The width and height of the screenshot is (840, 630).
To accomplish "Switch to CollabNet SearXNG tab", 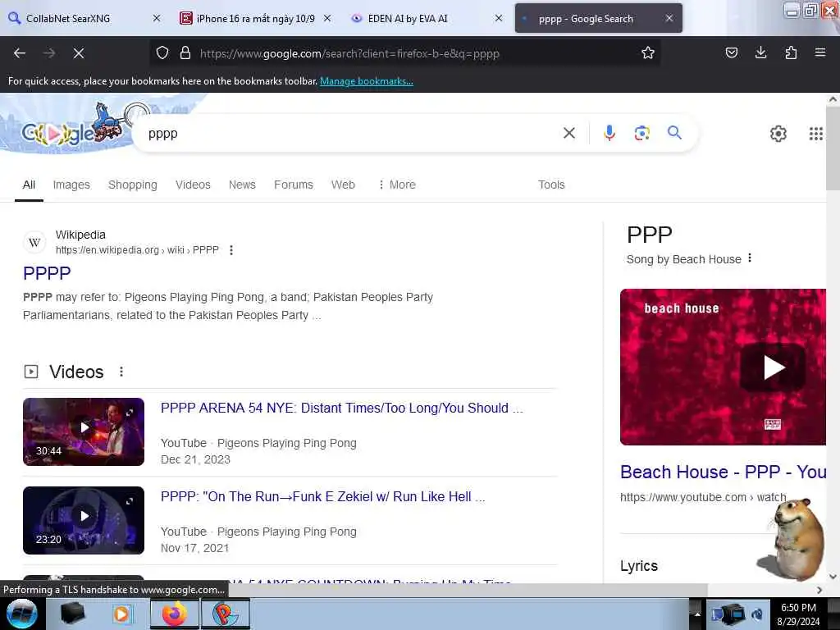I will pos(84,18).
